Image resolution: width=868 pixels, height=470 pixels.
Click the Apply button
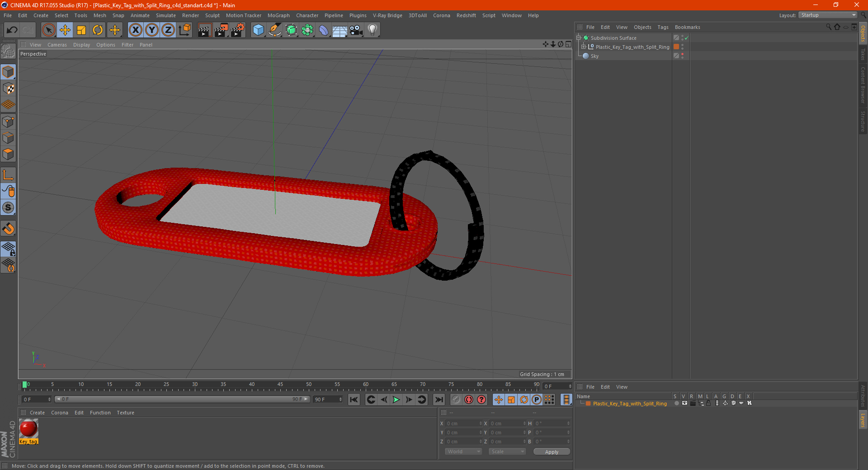tap(552, 452)
